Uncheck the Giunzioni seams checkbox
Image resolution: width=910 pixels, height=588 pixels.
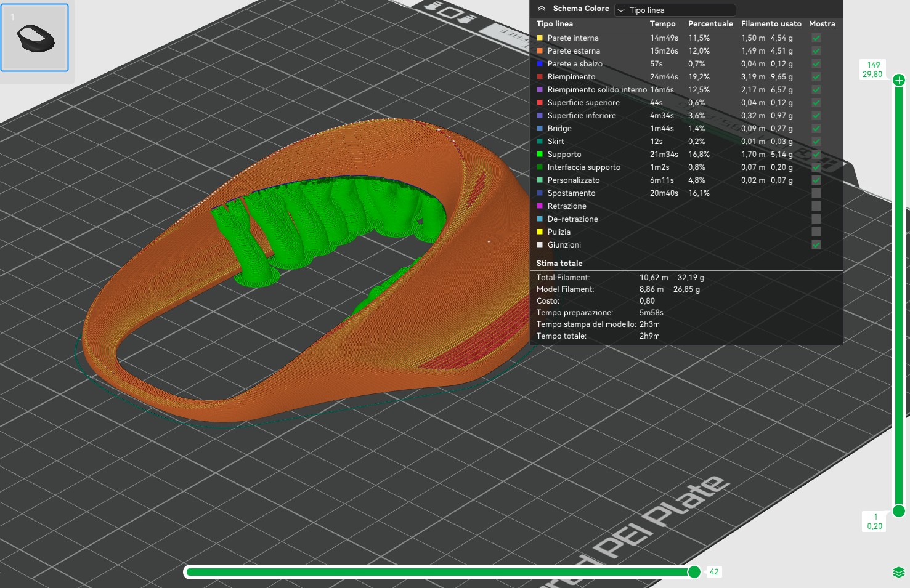tap(816, 244)
